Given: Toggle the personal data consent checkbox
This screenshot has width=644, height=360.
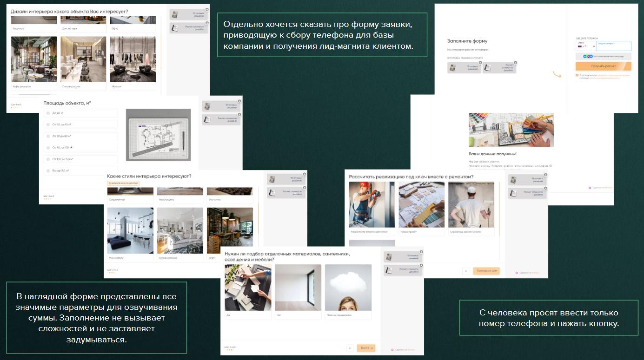Looking at the screenshot, I should pyautogui.click(x=577, y=75).
